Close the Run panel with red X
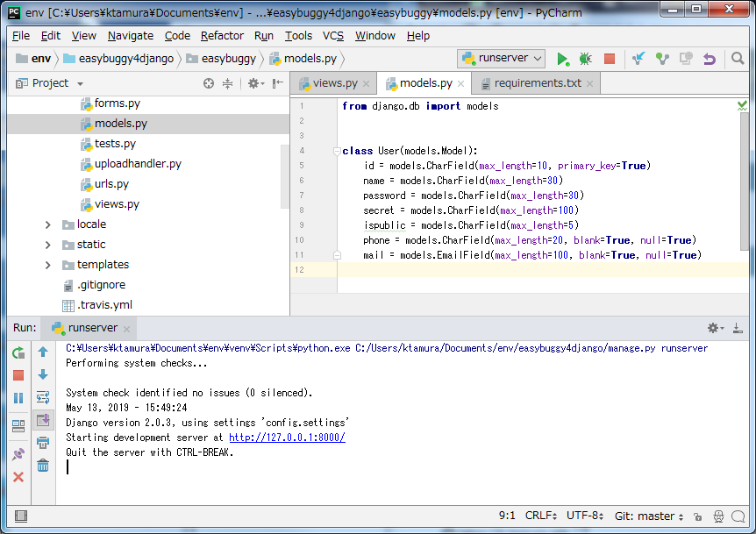 point(18,477)
